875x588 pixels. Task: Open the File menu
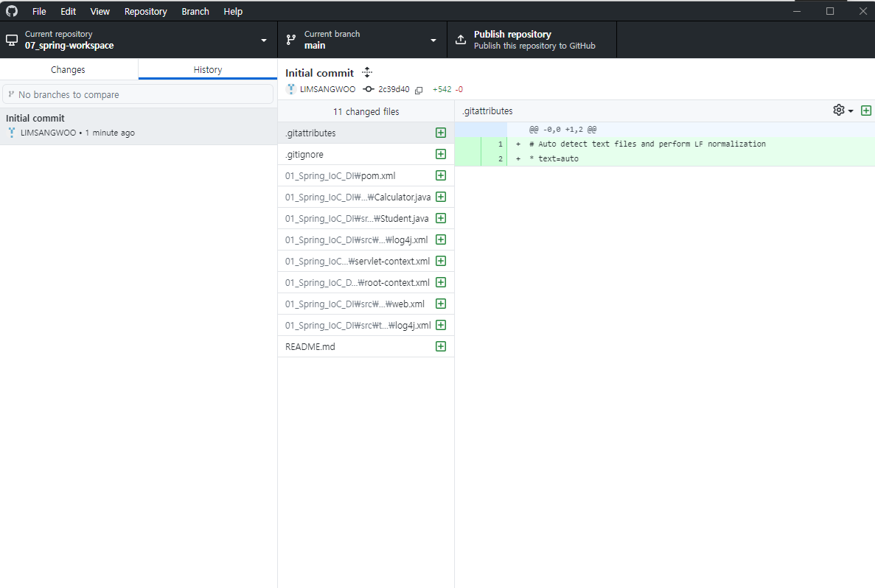point(39,11)
